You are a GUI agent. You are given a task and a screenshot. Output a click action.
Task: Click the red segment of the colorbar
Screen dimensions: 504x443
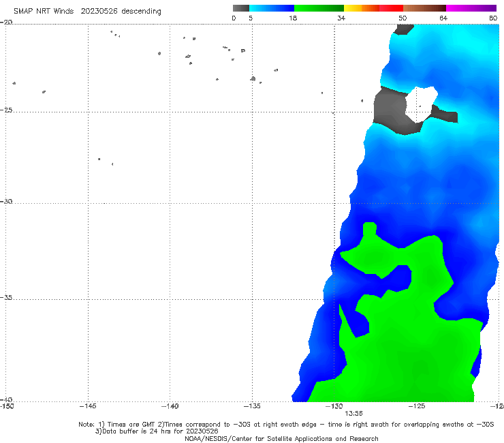click(x=391, y=8)
